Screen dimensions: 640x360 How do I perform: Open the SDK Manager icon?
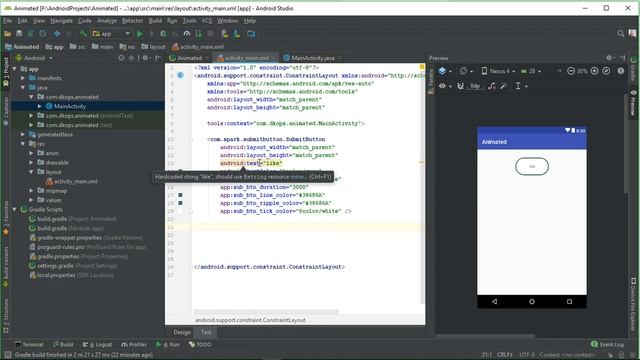click(x=237, y=34)
